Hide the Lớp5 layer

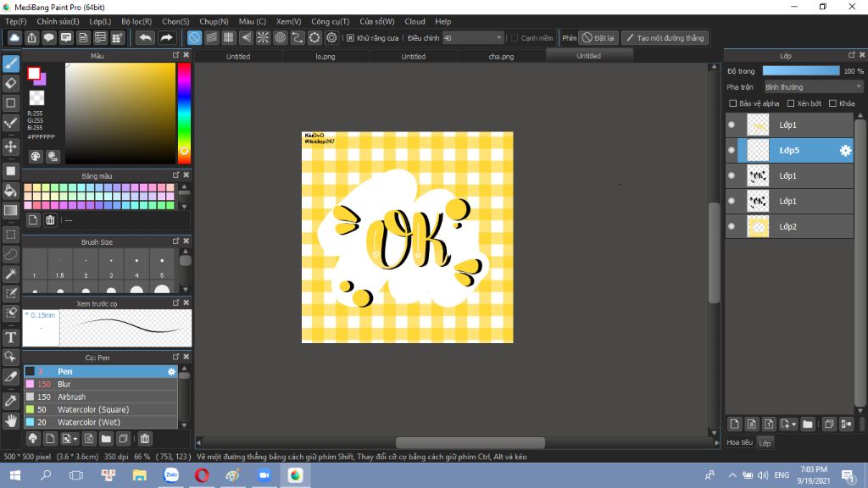tap(732, 151)
